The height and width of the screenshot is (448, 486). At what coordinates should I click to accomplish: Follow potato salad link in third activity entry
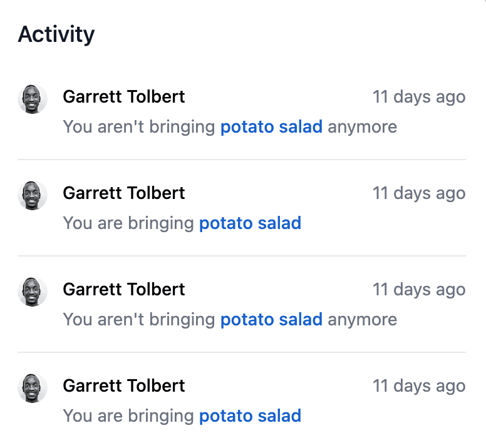271,320
